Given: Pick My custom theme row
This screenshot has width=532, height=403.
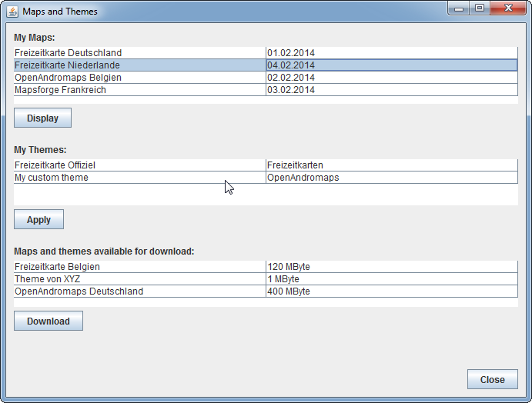Looking at the screenshot, I should (52, 178).
